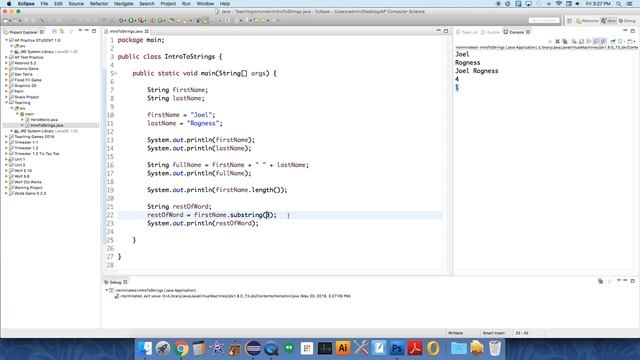Expand the Trimester 1.2 Tic Tac Toe project
This screenshot has width=640, height=360.
click(x=7, y=154)
